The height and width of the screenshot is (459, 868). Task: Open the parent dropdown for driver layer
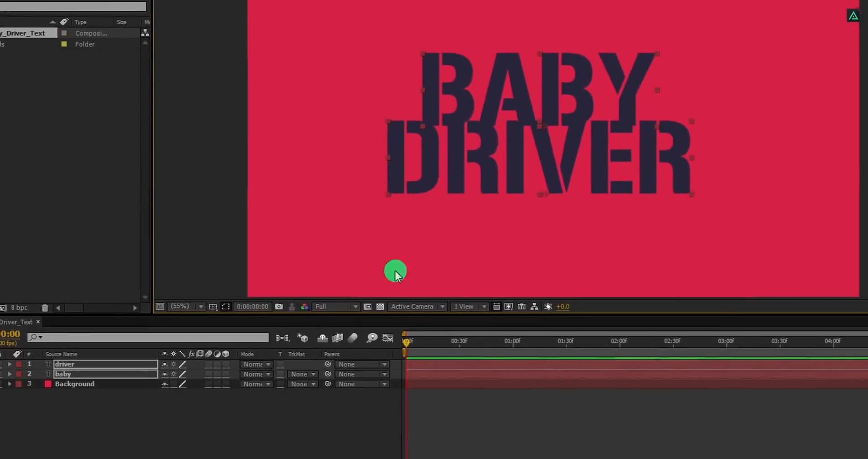[x=362, y=364]
